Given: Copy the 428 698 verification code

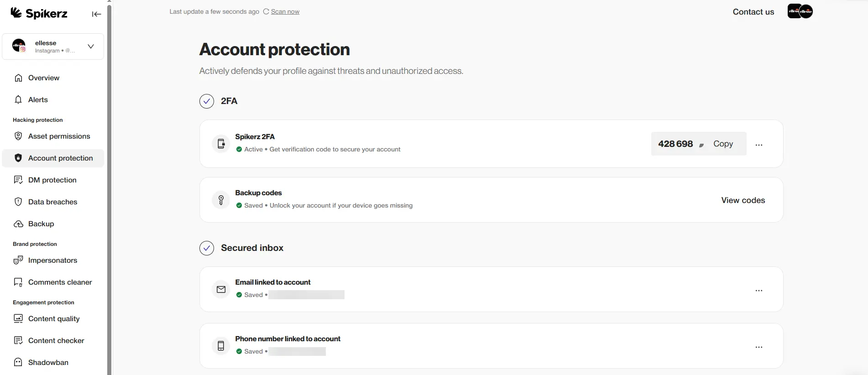Looking at the screenshot, I should tap(723, 143).
